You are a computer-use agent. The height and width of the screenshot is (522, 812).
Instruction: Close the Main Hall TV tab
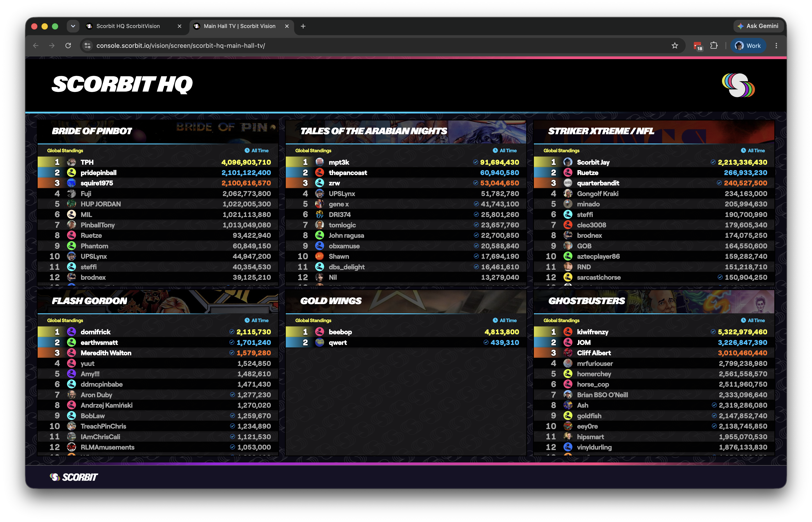[287, 26]
